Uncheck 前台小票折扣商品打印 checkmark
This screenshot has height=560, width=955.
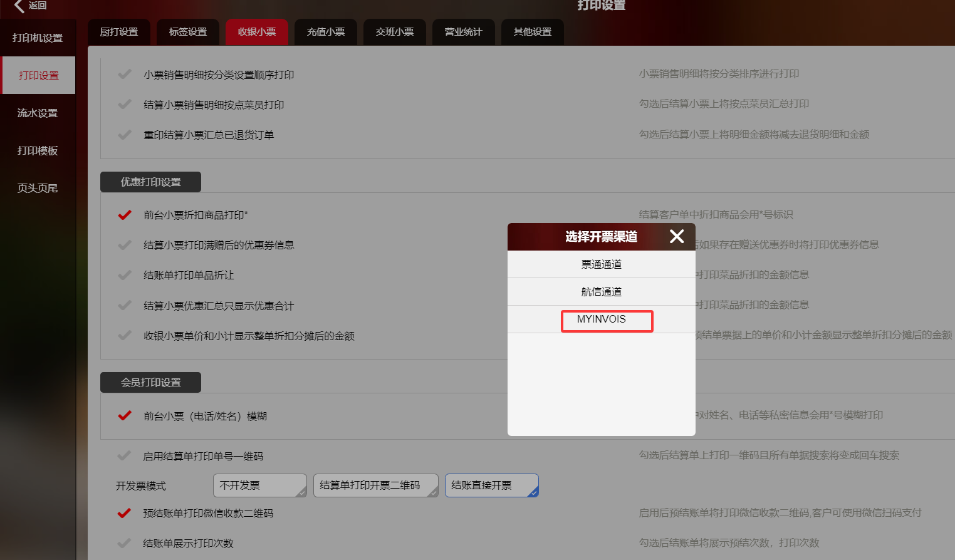125,215
